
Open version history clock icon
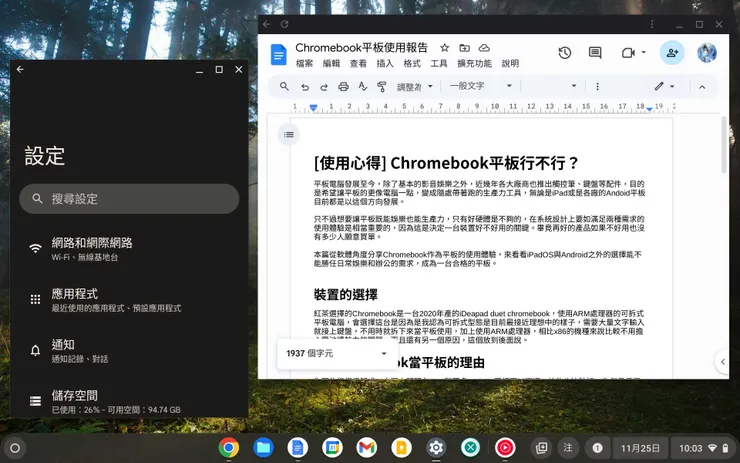coord(565,53)
